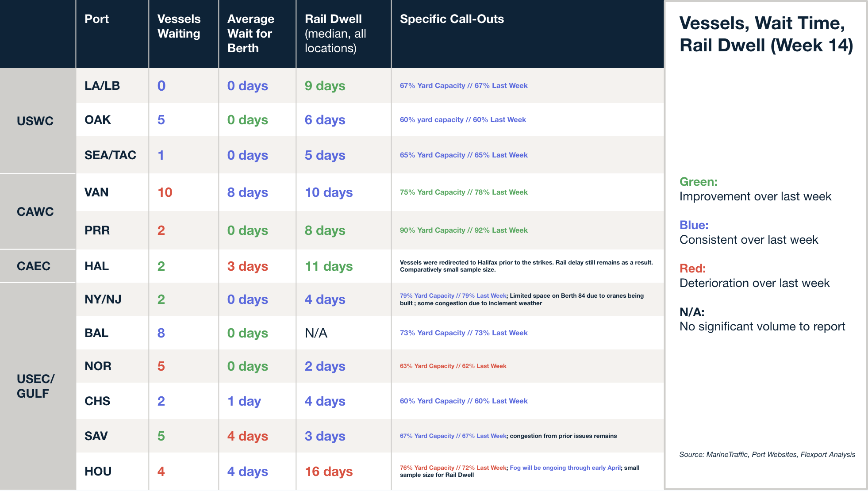Click the Week 14 title heading
The width and height of the screenshot is (868, 491).
click(x=766, y=34)
